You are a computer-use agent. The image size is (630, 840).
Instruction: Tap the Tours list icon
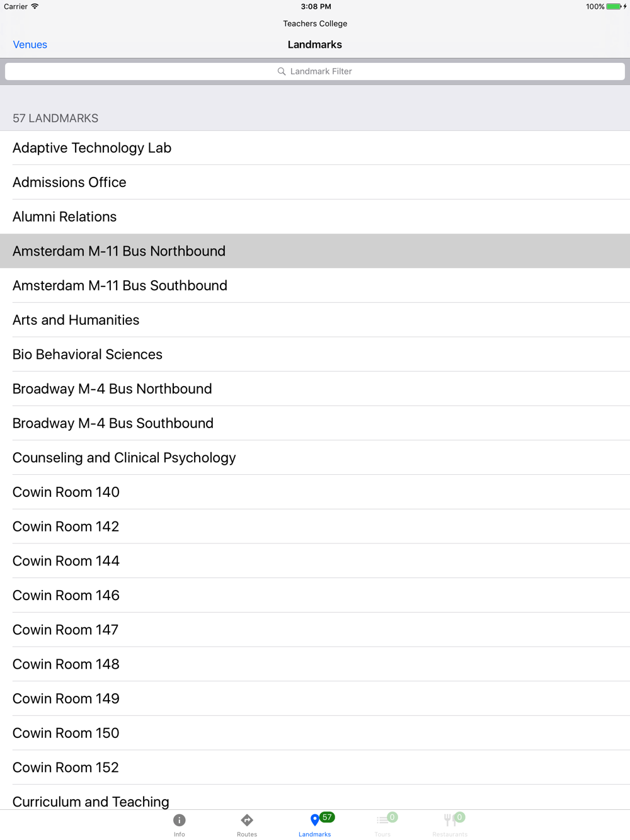point(382,820)
